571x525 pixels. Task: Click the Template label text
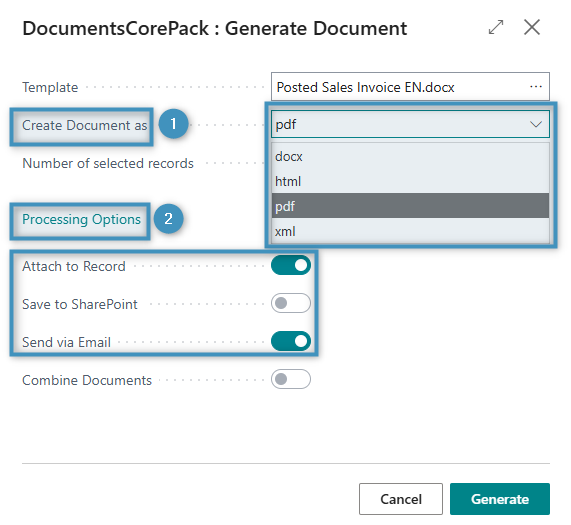50,87
